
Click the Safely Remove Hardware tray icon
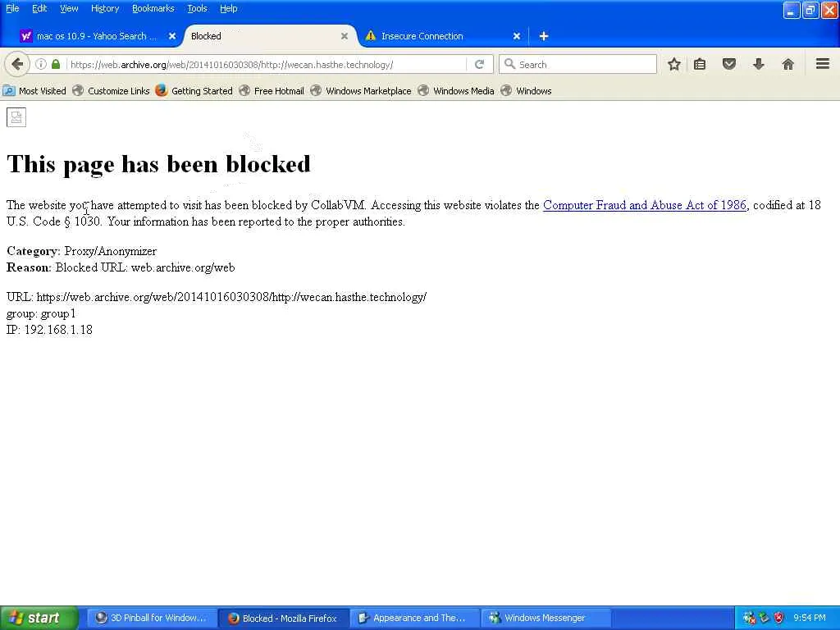tap(764, 619)
